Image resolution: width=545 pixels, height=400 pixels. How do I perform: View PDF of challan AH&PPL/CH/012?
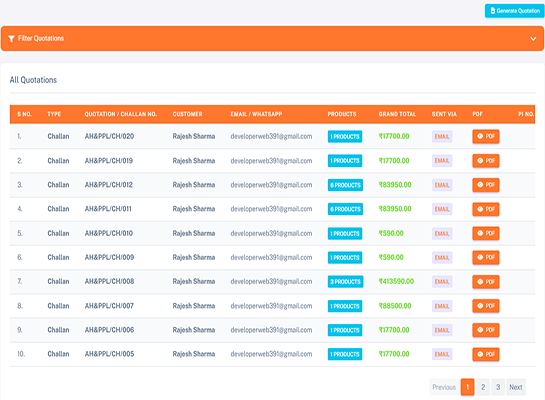coord(486,185)
